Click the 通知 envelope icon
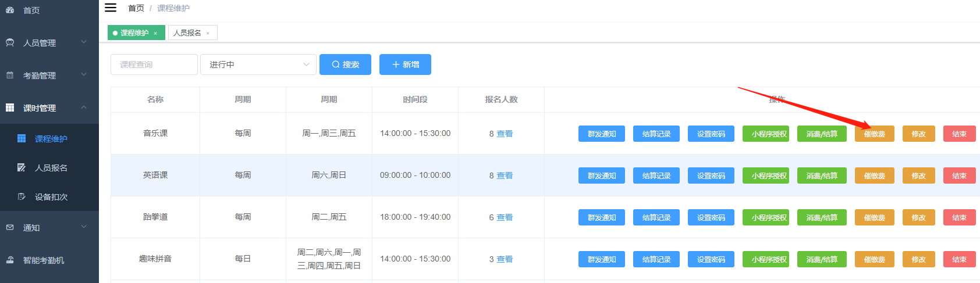Image resolution: width=980 pixels, height=283 pixels. pyautogui.click(x=10, y=227)
